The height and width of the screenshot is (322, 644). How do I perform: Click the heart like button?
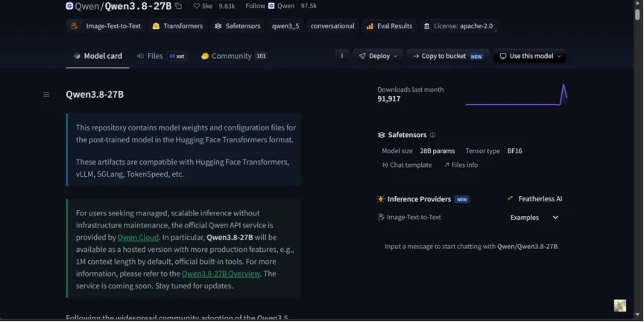point(203,6)
